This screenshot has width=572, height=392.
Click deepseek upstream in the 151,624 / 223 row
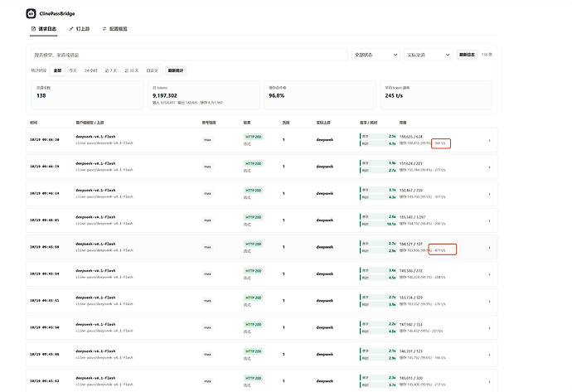(325, 167)
